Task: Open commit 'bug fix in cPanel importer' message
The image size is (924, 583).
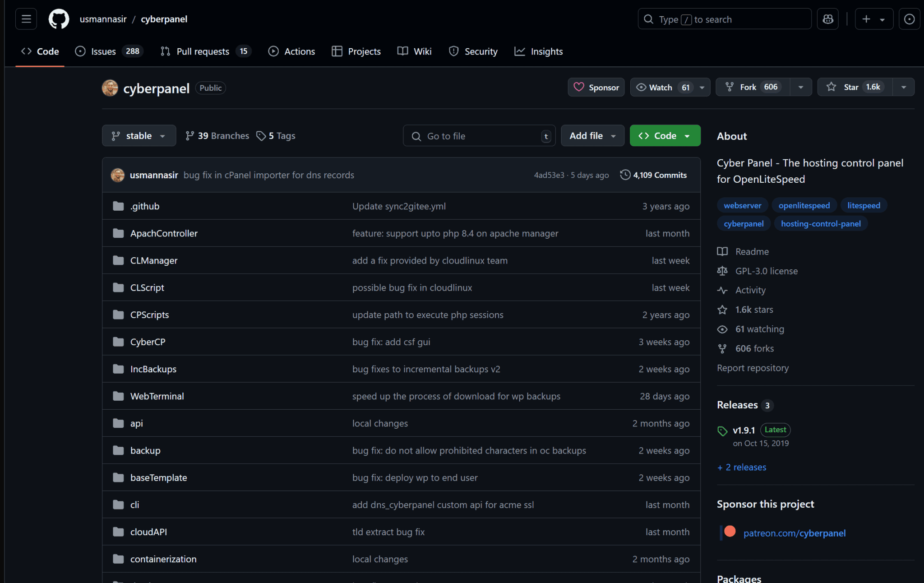Action: [269, 175]
